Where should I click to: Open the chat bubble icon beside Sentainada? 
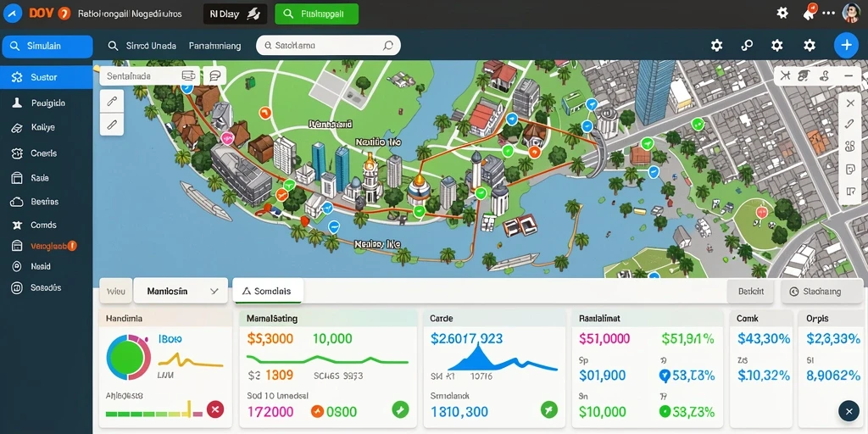214,75
